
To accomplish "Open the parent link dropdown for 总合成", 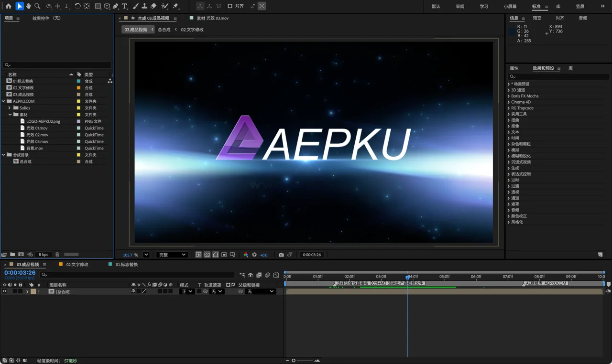I will click(261, 291).
